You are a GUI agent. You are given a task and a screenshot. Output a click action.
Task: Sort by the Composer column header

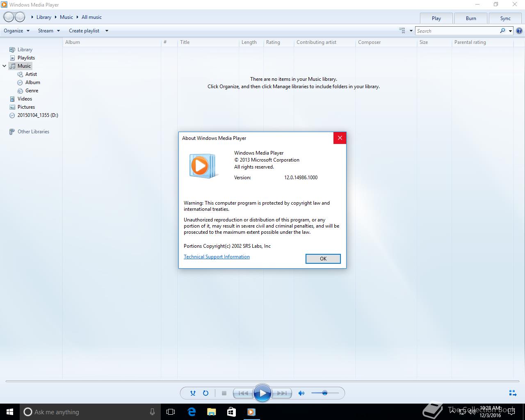[386, 42]
